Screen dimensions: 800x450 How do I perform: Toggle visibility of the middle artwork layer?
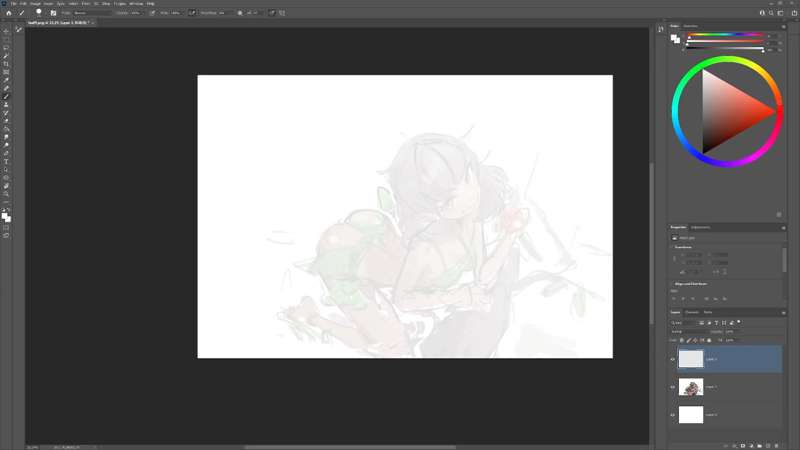tap(672, 386)
